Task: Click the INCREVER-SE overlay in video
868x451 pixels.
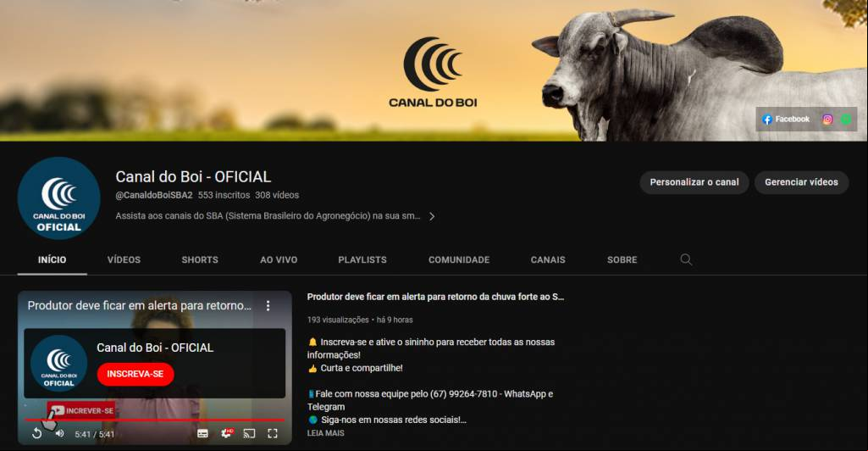Action: point(81,410)
